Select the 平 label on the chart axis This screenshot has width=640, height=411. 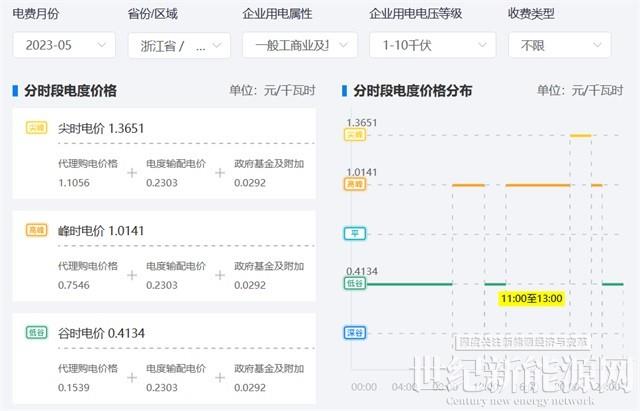coord(354,234)
